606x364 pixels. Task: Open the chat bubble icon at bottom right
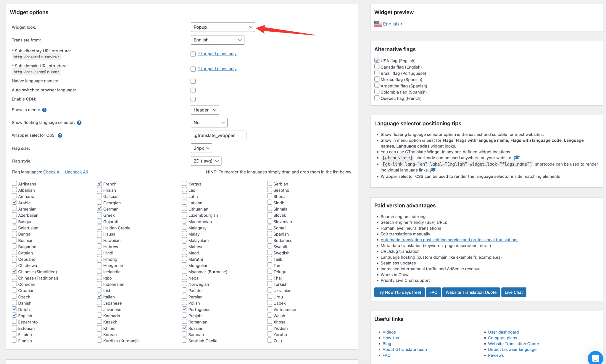click(595, 358)
